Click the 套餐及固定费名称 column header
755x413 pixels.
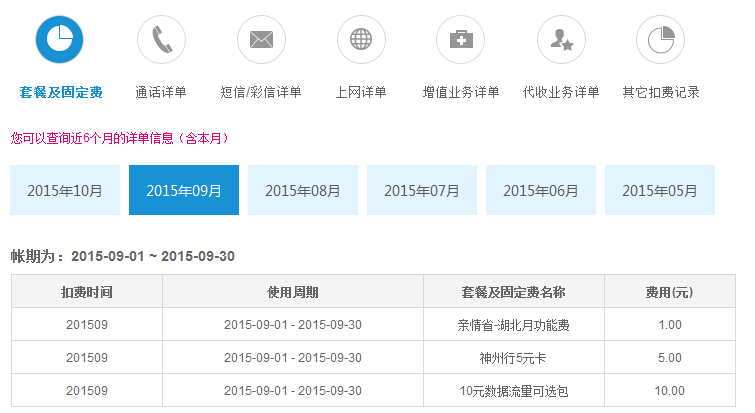[514, 292]
